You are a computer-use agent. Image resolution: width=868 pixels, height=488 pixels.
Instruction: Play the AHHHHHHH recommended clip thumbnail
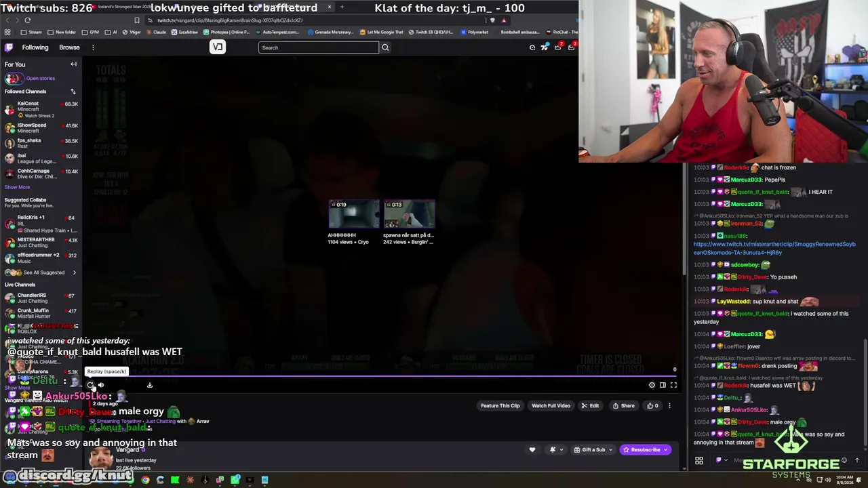coord(354,214)
